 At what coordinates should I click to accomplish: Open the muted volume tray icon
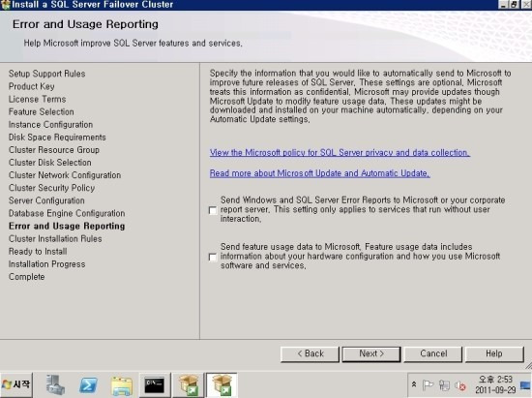(x=460, y=385)
